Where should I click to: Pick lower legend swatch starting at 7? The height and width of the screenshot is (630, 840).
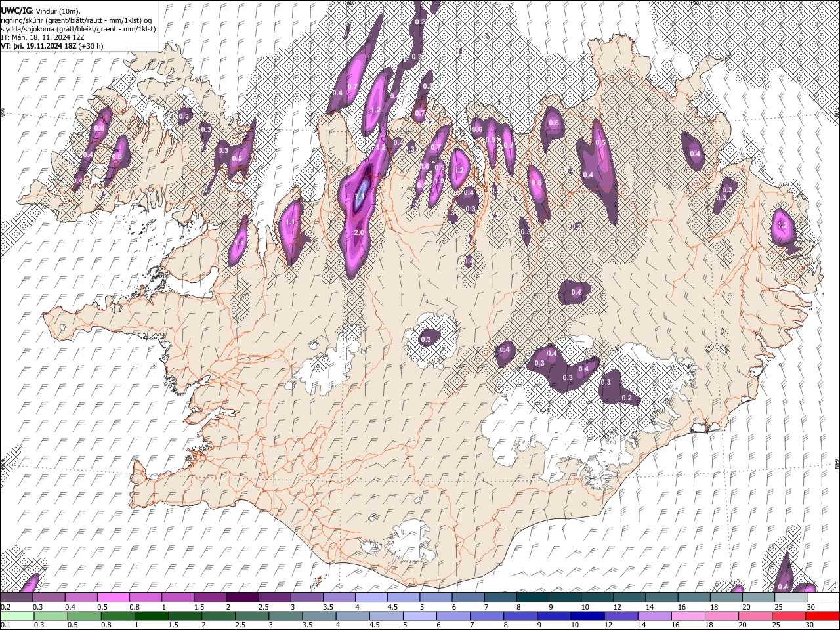click(486, 616)
